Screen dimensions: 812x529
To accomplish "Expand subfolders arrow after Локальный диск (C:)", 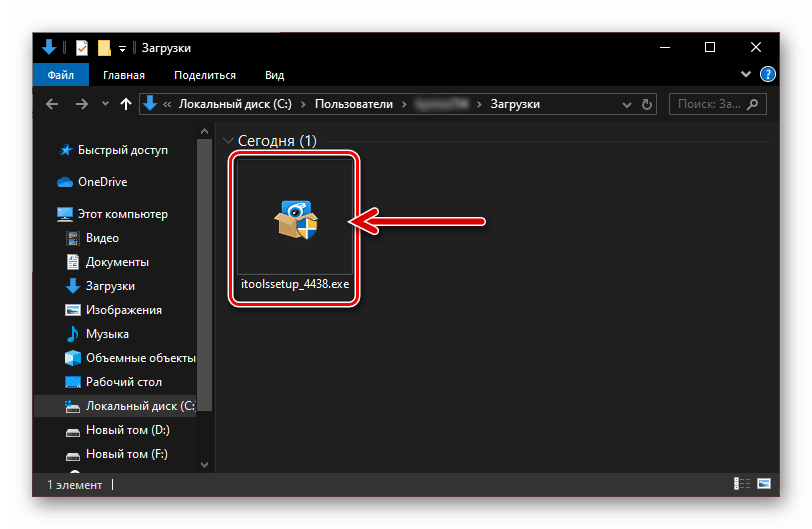I will click(303, 105).
